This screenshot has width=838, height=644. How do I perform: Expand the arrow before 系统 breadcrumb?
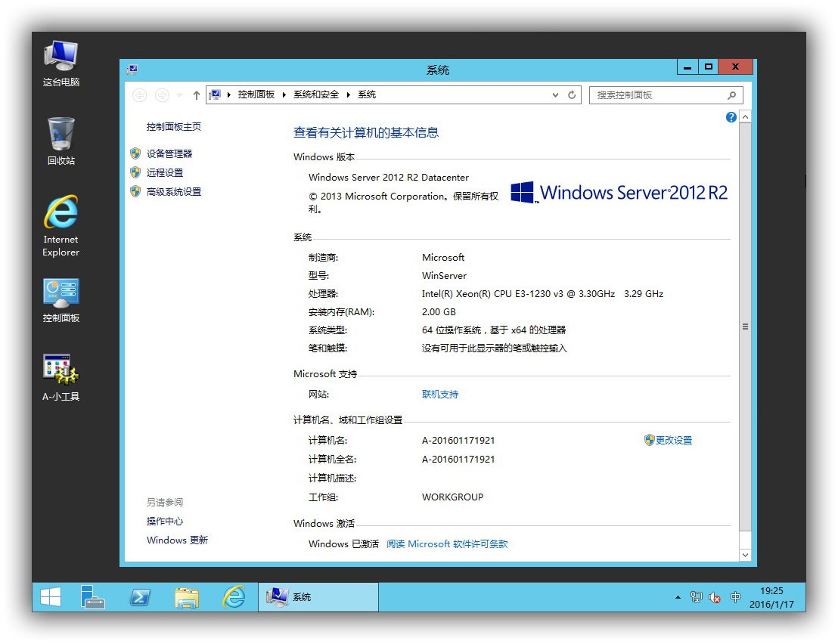(x=348, y=94)
